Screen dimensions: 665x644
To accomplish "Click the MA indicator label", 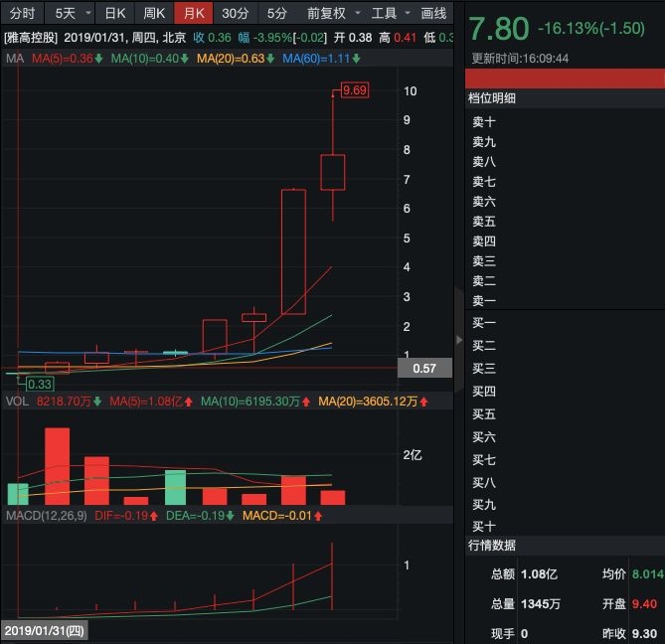I will pos(15,58).
